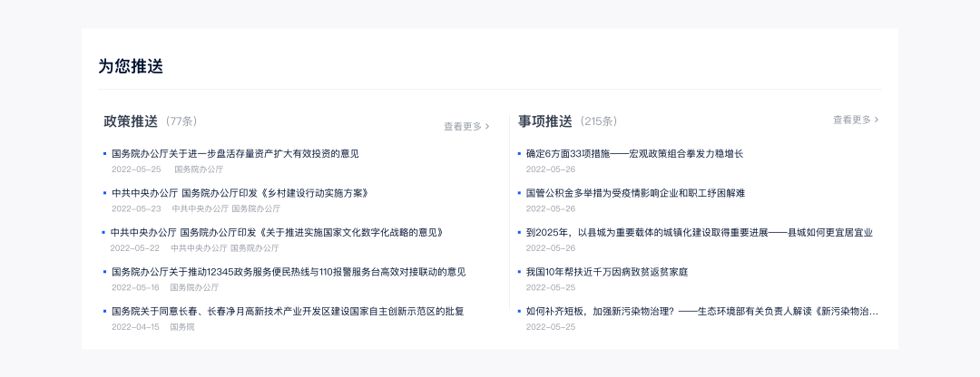This screenshot has height=377, width=980.
Task: Click the 国务院办公厅 source beside 2022-05-25
Action: click(x=199, y=169)
